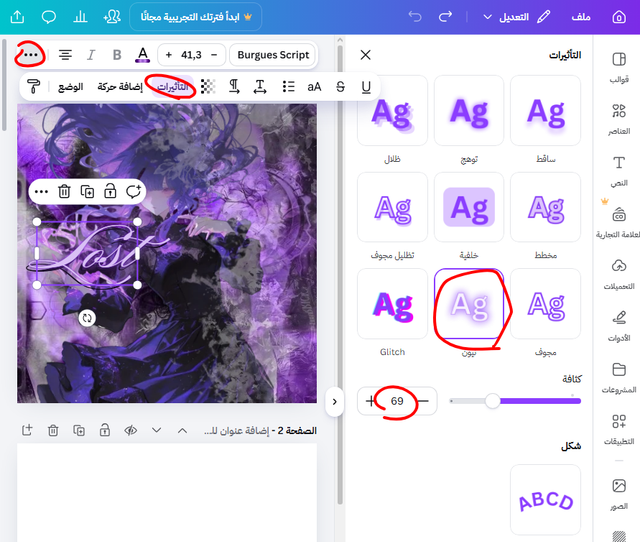Open the التعديل editing mode dropdown
Image resolution: width=640 pixels, height=542 pixels.
click(516, 17)
